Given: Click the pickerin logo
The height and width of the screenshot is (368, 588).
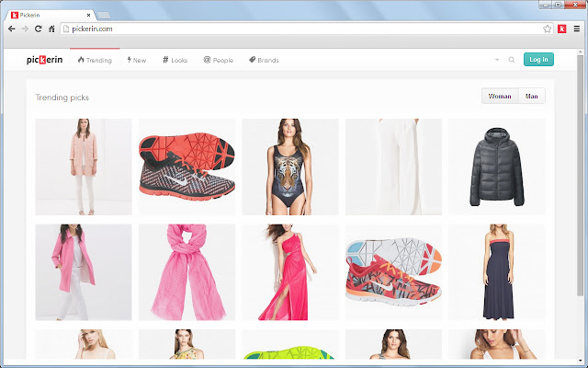Looking at the screenshot, I should pos(45,60).
